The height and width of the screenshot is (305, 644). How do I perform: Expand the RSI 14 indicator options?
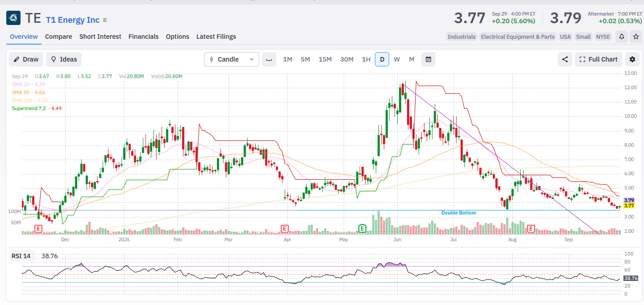point(21,256)
